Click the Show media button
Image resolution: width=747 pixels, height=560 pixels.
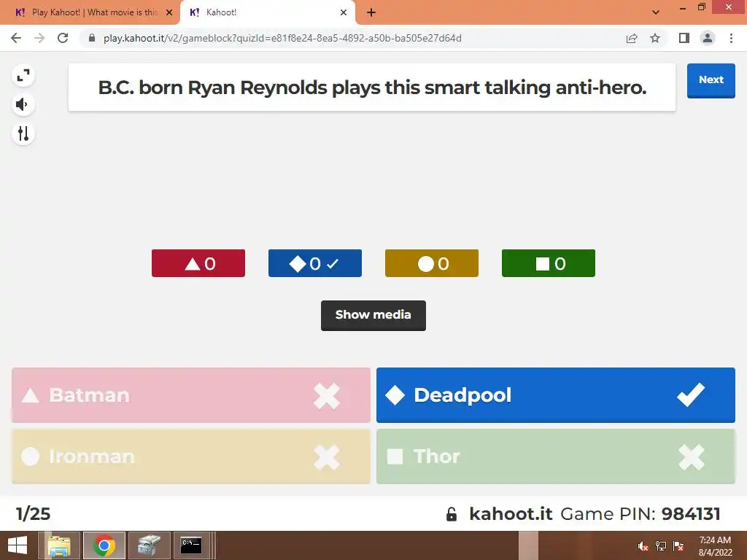[x=373, y=315]
